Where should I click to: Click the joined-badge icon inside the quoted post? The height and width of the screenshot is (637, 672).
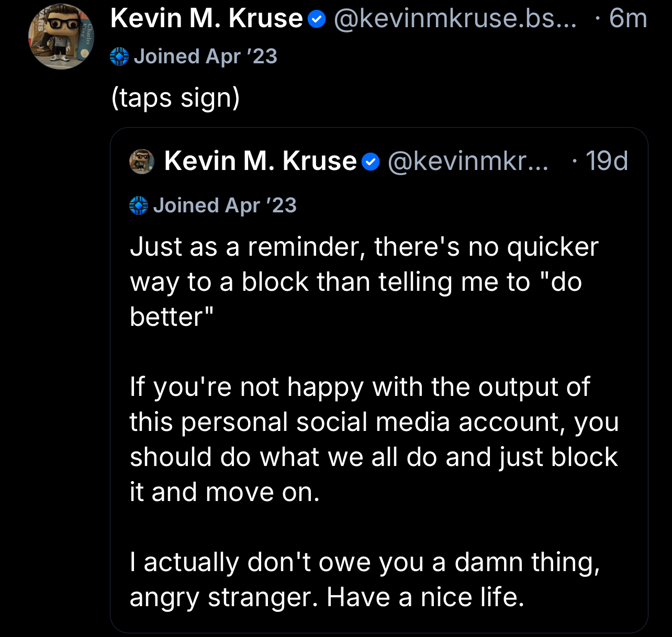pos(139,206)
